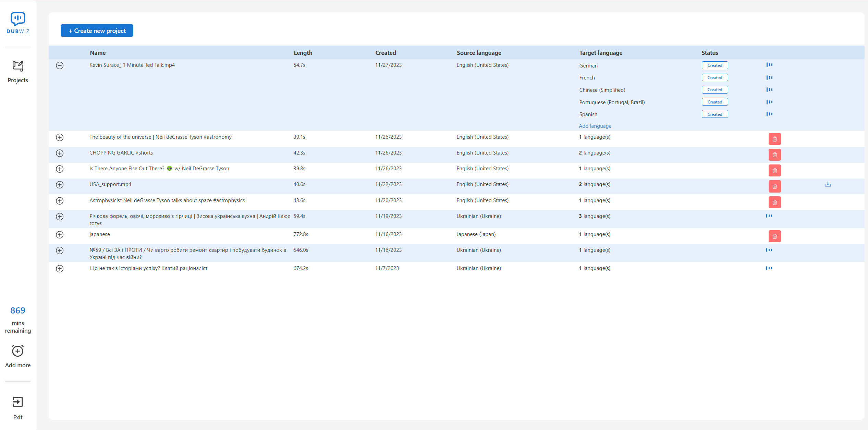Click the Add language link
Screen dimensions: 868x430
click(x=595, y=126)
